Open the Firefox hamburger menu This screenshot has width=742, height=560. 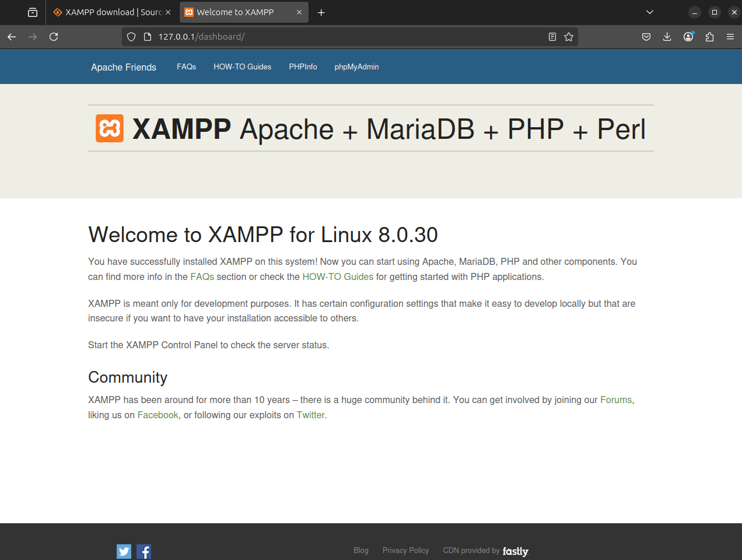(730, 37)
